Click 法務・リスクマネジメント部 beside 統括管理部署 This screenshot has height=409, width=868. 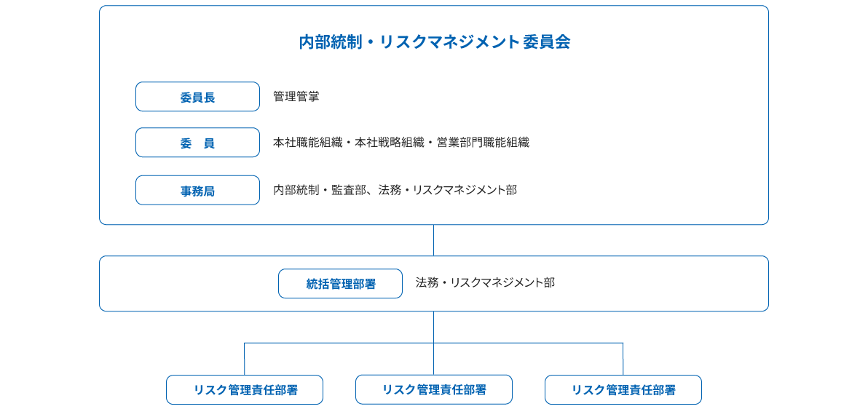point(485,282)
